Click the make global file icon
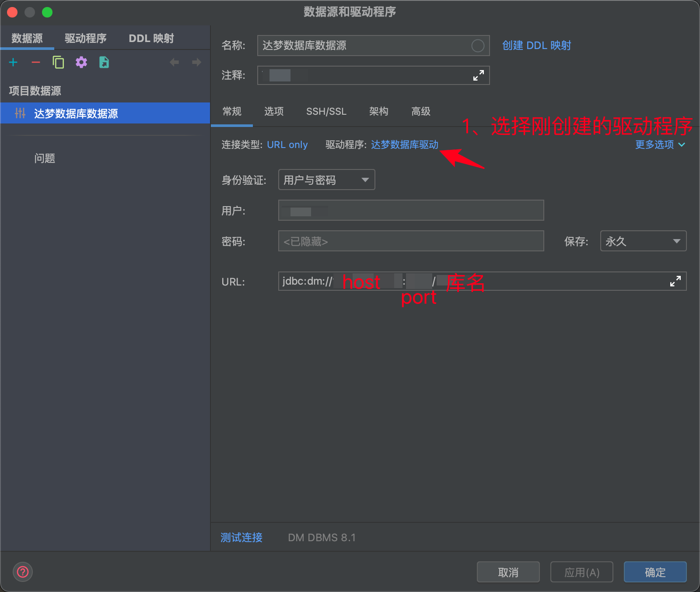 [104, 63]
